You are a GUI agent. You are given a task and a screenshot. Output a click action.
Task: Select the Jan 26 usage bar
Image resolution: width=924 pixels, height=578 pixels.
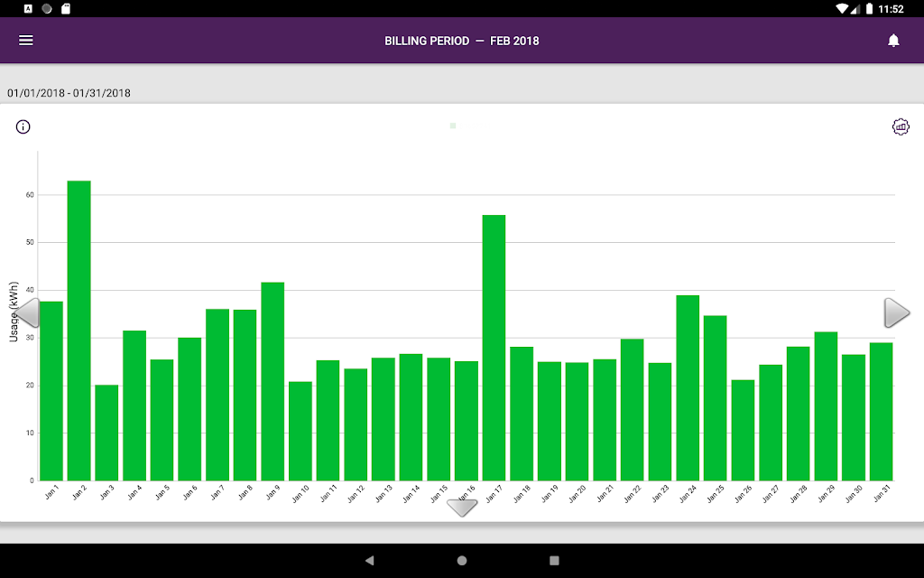point(743,430)
